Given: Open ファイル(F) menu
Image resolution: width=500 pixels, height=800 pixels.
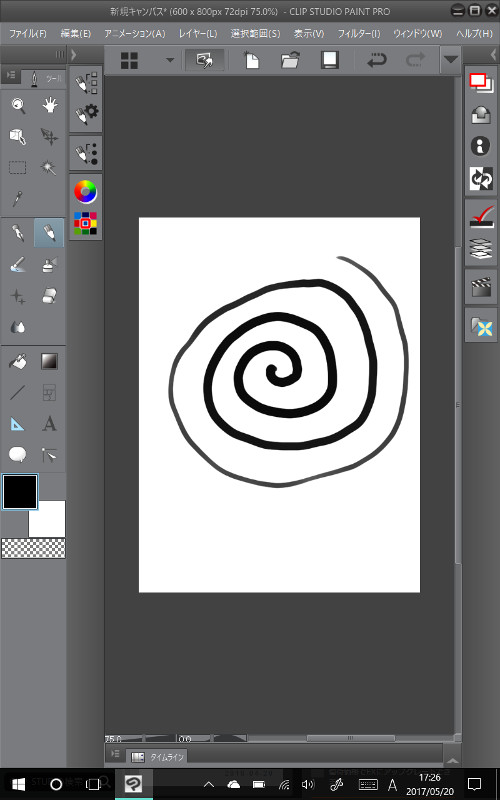Looking at the screenshot, I should click(x=28, y=34).
